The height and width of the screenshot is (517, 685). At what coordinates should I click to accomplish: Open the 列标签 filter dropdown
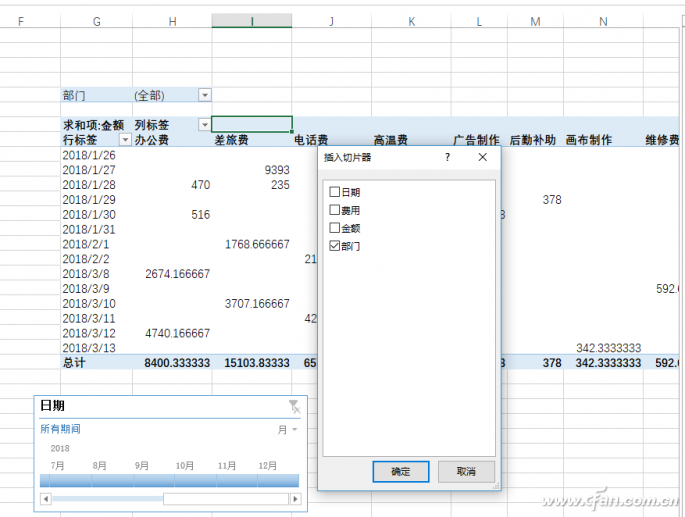pyautogui.click(x=204, y=125)
